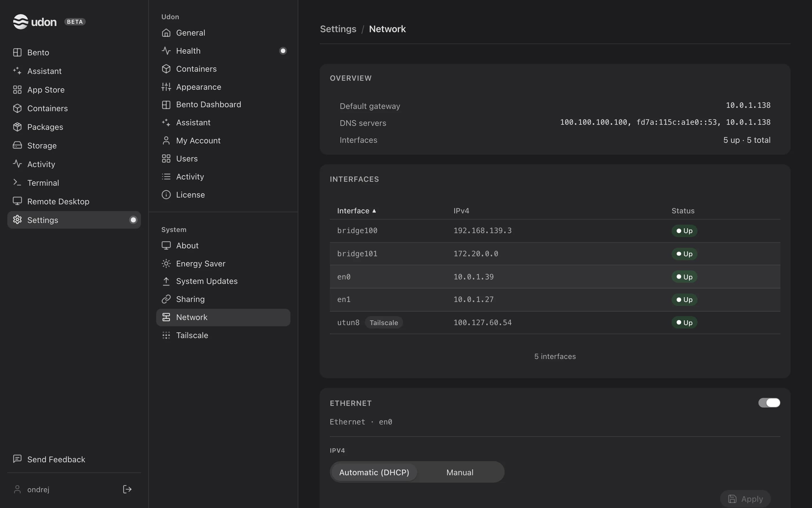Image resolution: width=812 pixels, height=508 pixels.
Task: Click the notification dot on Settings
Action: (x=133, y=220)
